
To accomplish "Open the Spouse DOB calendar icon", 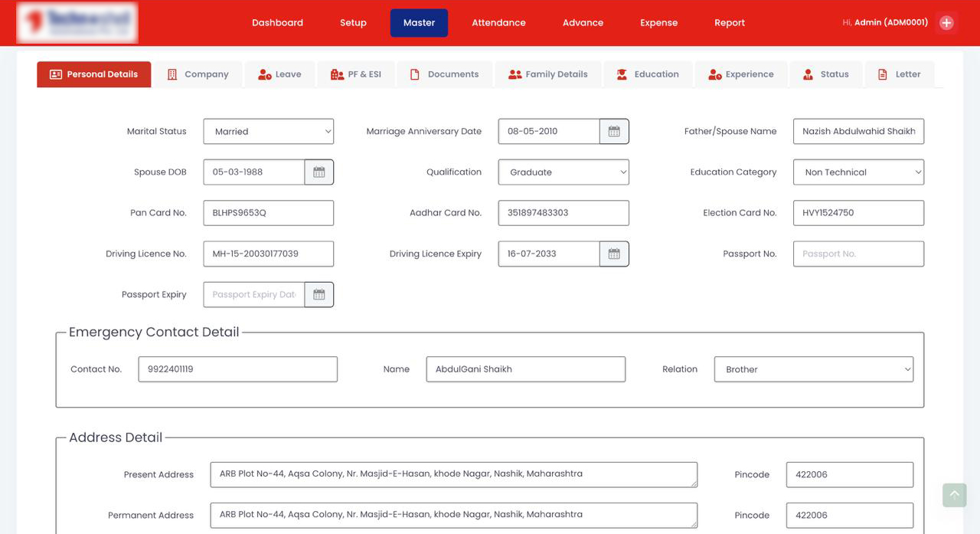I will pos(319,172).
